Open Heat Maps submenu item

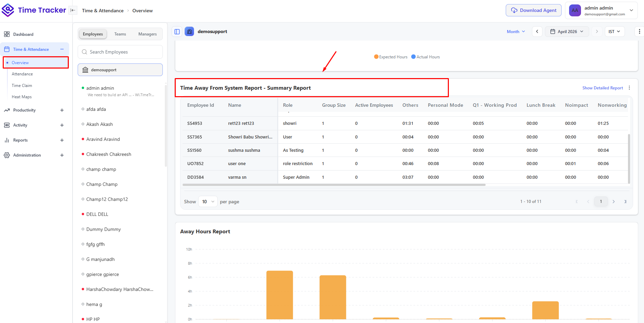(x=21, y=97)
